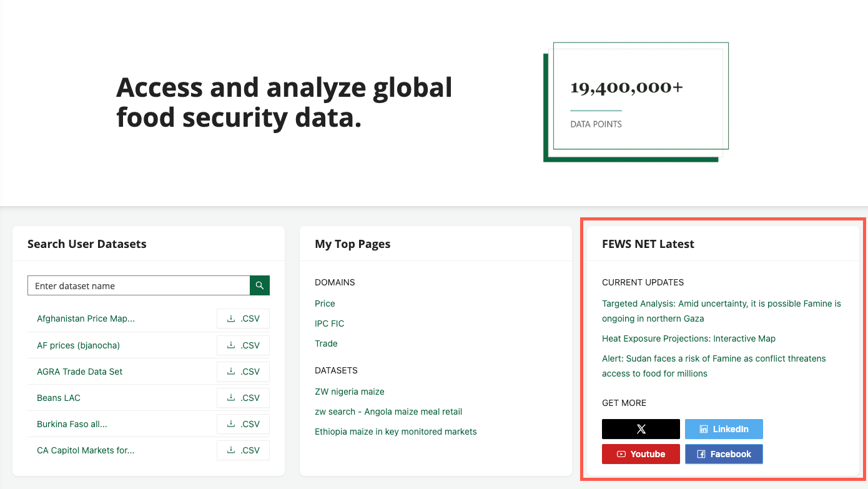The width and height of the screenshot is (868, 489).
Task: Open the Price domain page
Action: click(325, 304)
